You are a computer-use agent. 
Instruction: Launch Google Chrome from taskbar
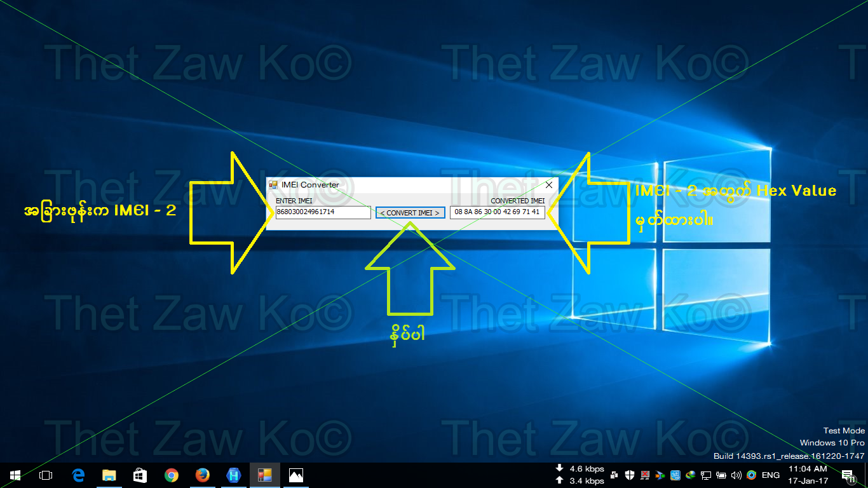[x=171, y=475]
